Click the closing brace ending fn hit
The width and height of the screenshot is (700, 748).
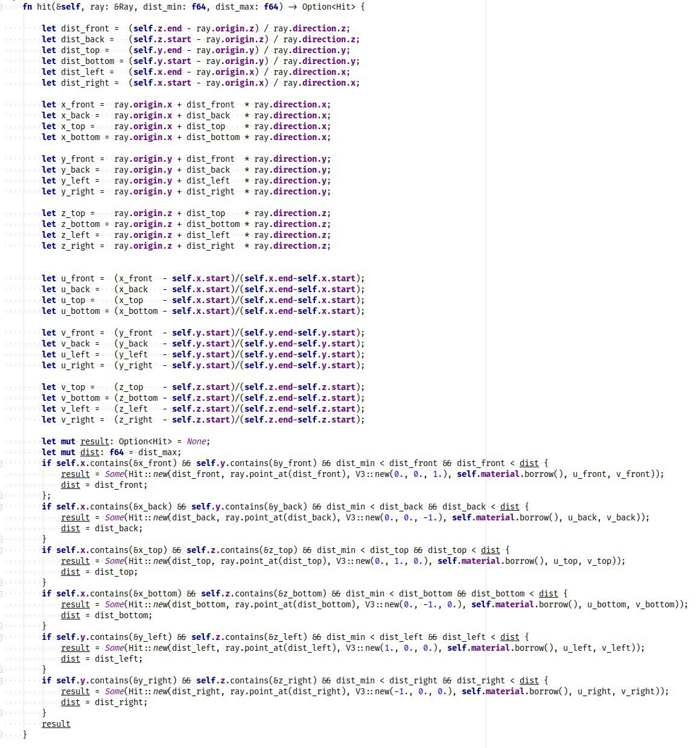pyautogui.click(x=25, y=735)
